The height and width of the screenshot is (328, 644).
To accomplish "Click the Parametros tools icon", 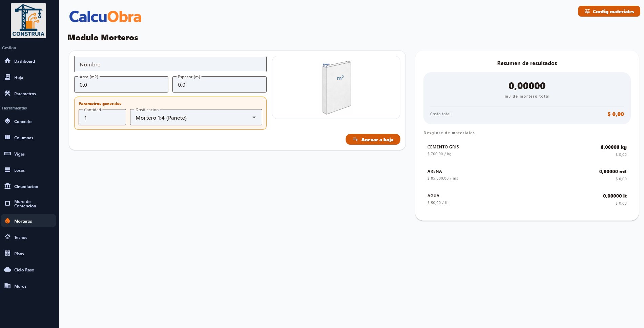I will click(x=7, y=94).
